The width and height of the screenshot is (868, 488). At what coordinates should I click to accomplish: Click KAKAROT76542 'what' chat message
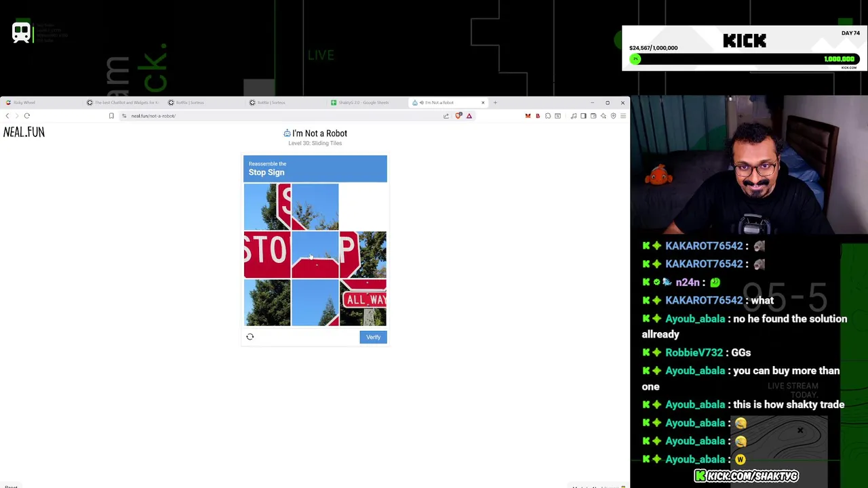(x=762, y=300)
